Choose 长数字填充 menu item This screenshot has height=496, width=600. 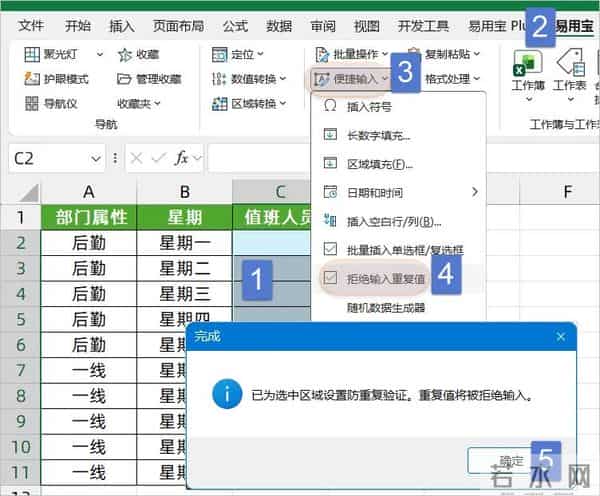[398, 135]
